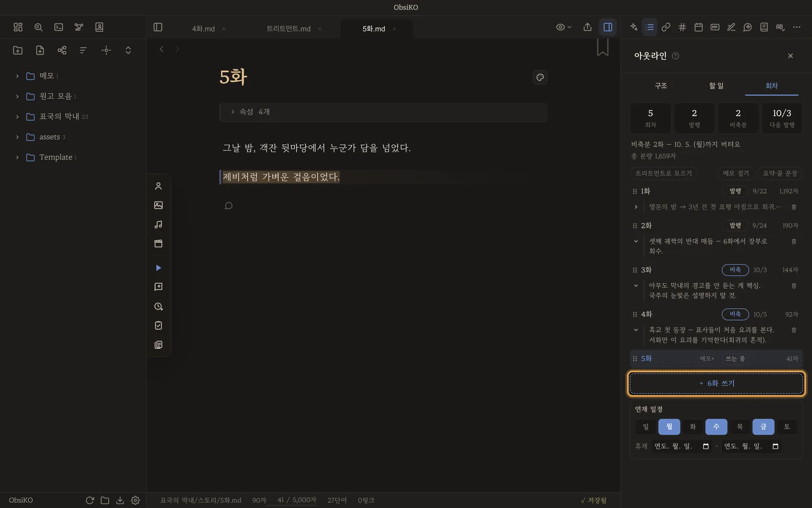Open the note theme palette icon
The image size is (812, 508).
(x=540, y=78)
